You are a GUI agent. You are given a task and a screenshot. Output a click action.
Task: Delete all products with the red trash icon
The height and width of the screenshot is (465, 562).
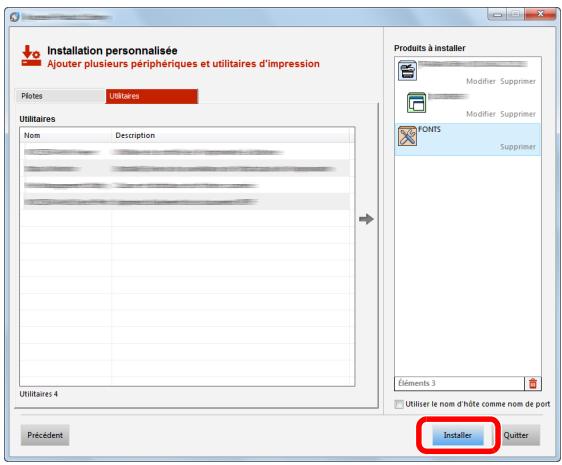(x=533, y=383)
